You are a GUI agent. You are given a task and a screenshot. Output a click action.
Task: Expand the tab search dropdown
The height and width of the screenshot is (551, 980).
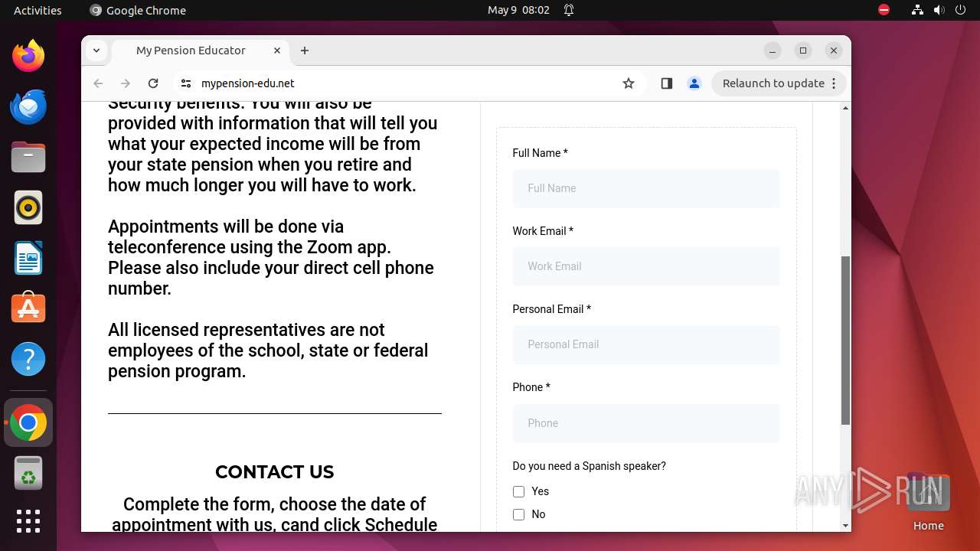[x=96, y=51]
